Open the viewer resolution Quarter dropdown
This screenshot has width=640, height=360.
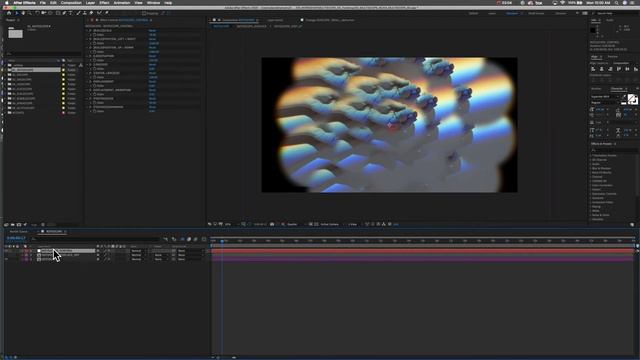[295, 224]
